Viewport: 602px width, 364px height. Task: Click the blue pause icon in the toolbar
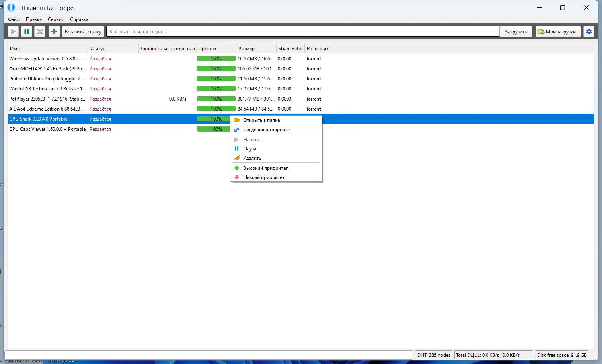[27, 31]
